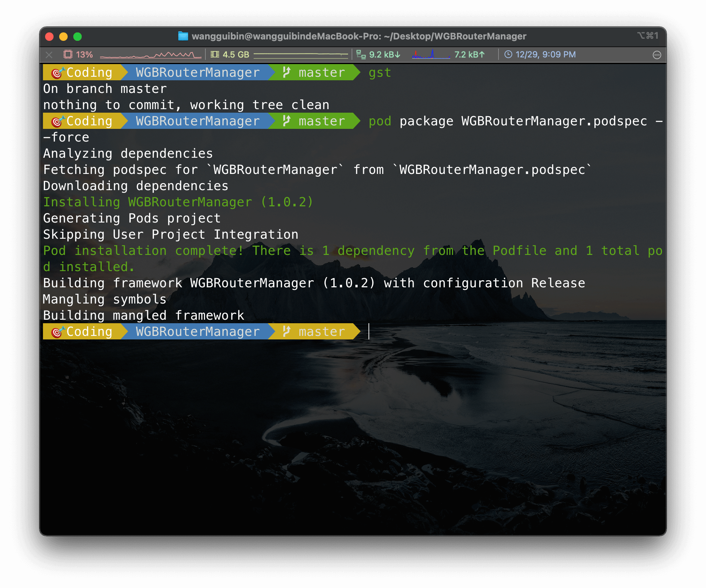Click the branch icon in yellow segment
Viewport: 706px width, 588px height.
coord(286,332)
